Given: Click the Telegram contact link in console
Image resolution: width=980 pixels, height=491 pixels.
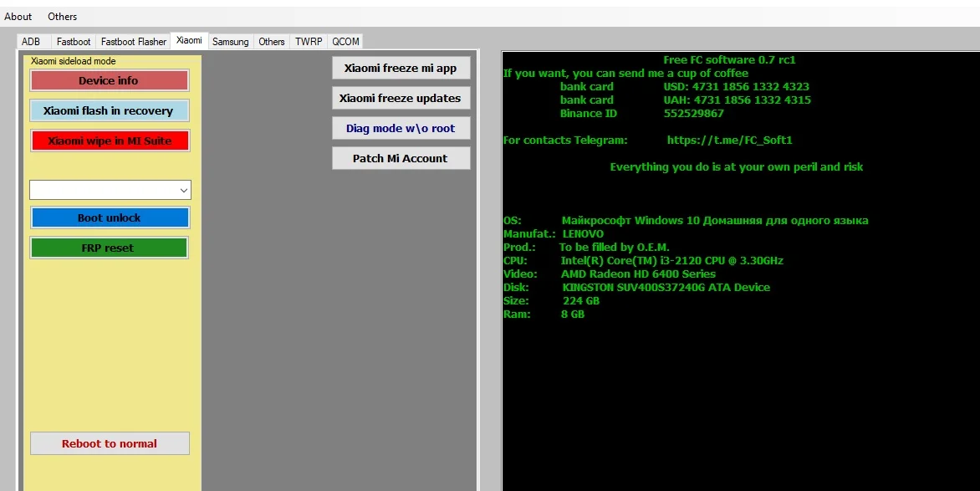Looking at the screenshot, I should [x=729, y=141].
